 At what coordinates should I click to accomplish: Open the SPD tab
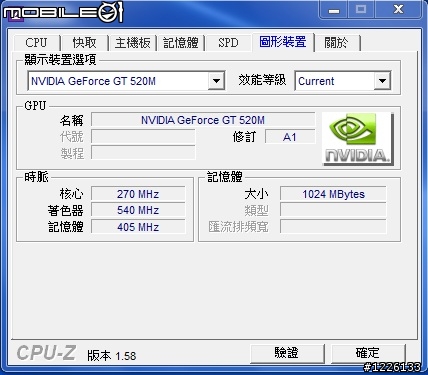[x=228, y=43]
